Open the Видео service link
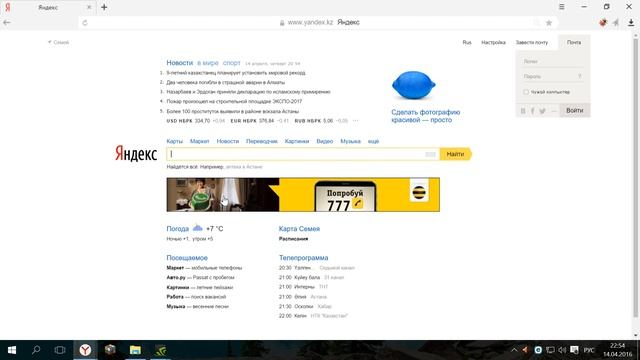 point(325,141)
